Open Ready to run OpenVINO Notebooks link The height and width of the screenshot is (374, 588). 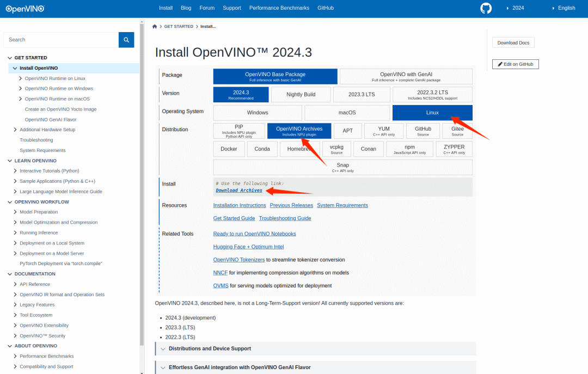click(254, 234)
